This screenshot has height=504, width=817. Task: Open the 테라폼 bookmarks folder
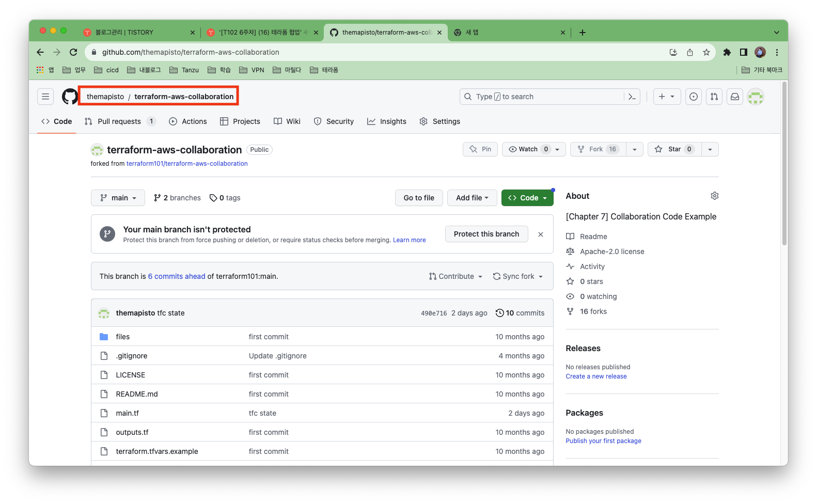(324, 70)
